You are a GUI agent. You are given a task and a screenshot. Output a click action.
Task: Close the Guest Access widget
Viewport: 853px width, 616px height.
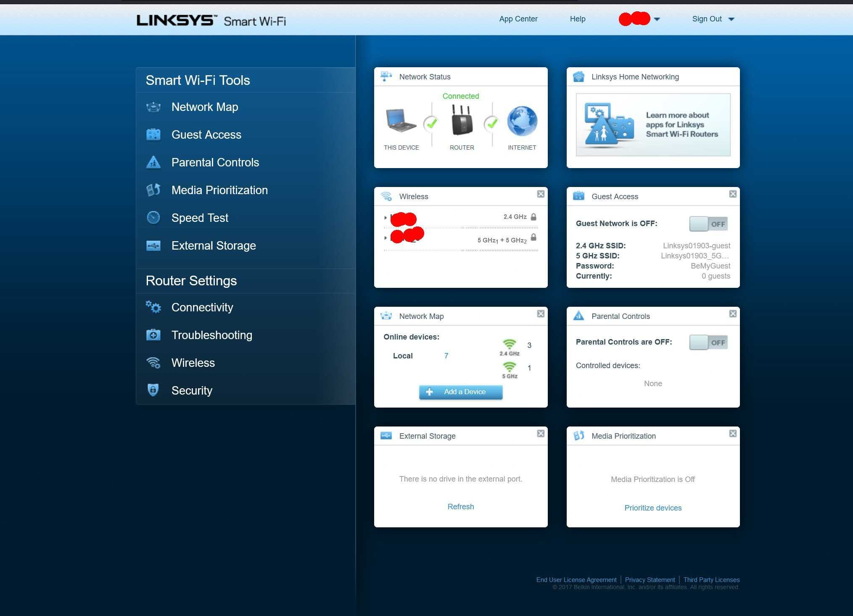tap(733, 194)
